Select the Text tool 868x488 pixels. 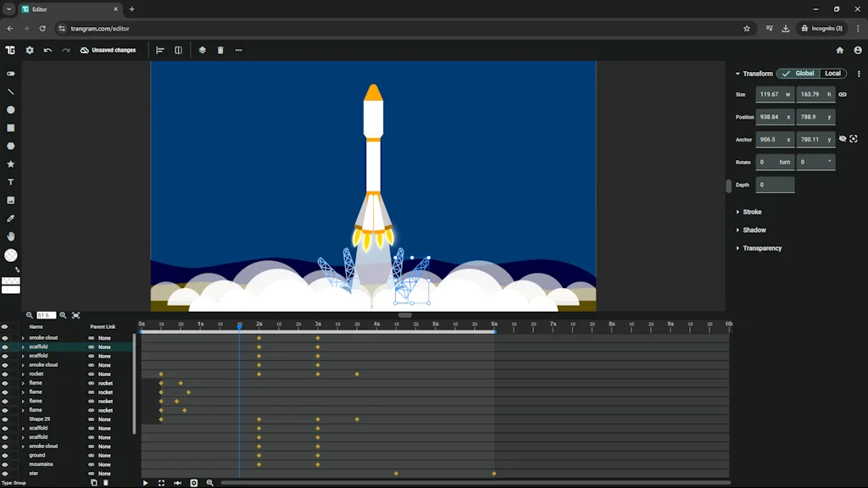tap(10, 181)
